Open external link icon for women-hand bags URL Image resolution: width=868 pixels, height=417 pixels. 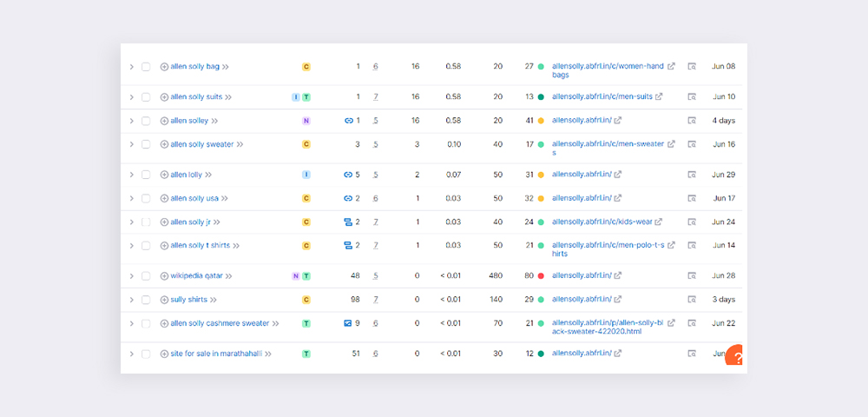point(671,66)
